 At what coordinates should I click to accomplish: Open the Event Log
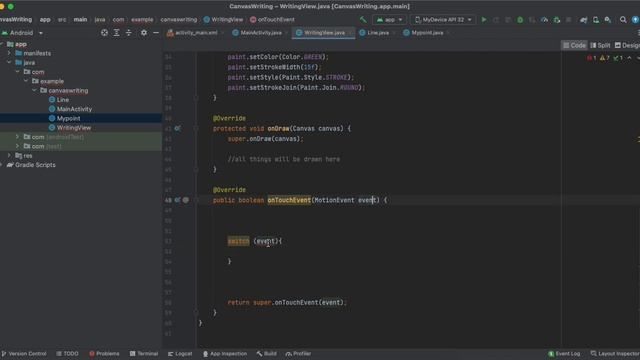(x=564, y=353)
